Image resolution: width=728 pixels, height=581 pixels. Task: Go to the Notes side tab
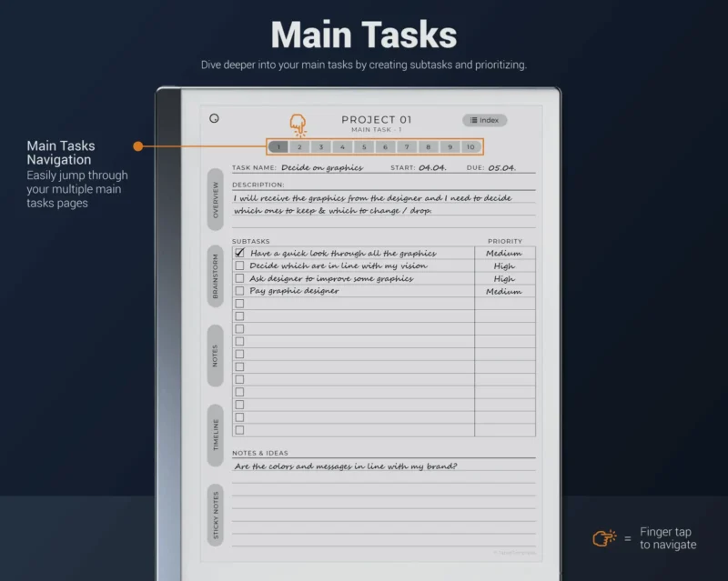click(216, 356)
